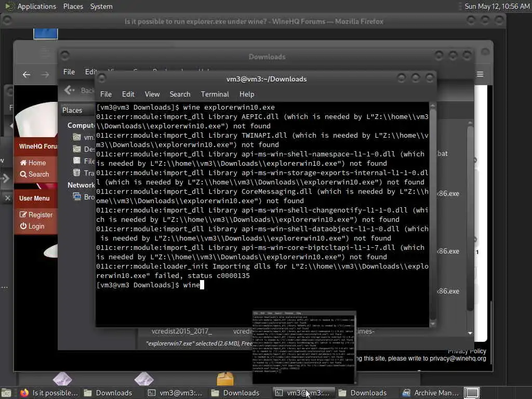Screen dimensions: 532x399
Task: Click the Home house icon in forum sidebar
Action: tap(23, 163)
